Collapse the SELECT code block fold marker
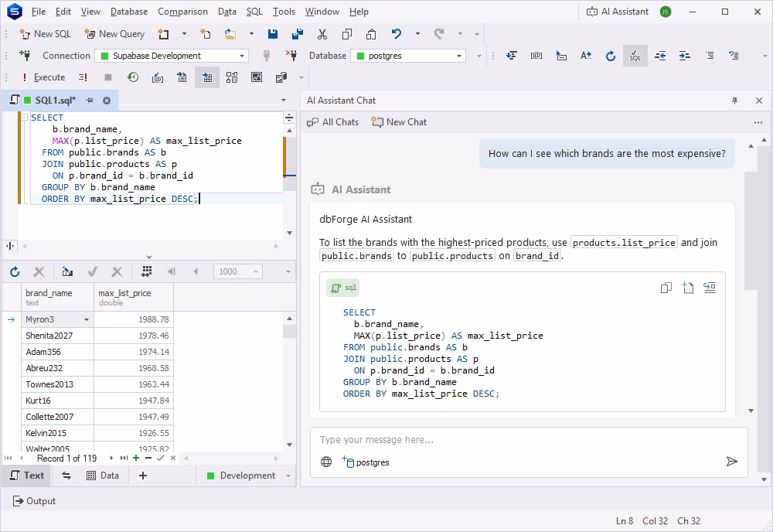Viewport: 773px width, 532px height. [24, 118]
